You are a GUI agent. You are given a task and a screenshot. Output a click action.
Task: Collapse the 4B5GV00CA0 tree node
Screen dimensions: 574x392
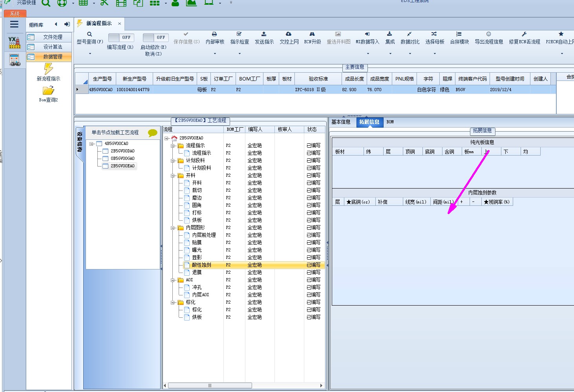(91, 144)
